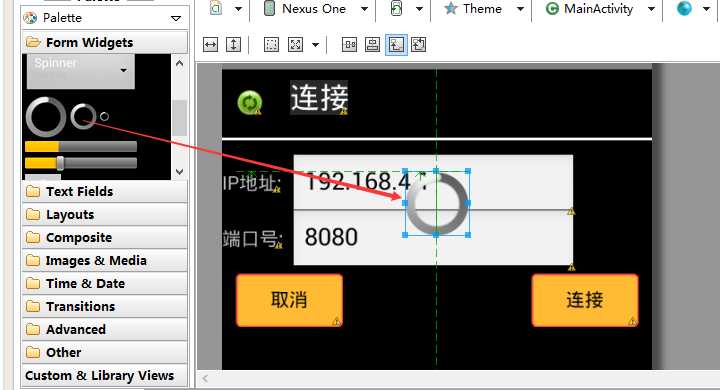
Task: Click the warning icon beside 端口号 label
Action: click(x=279, y=245)
